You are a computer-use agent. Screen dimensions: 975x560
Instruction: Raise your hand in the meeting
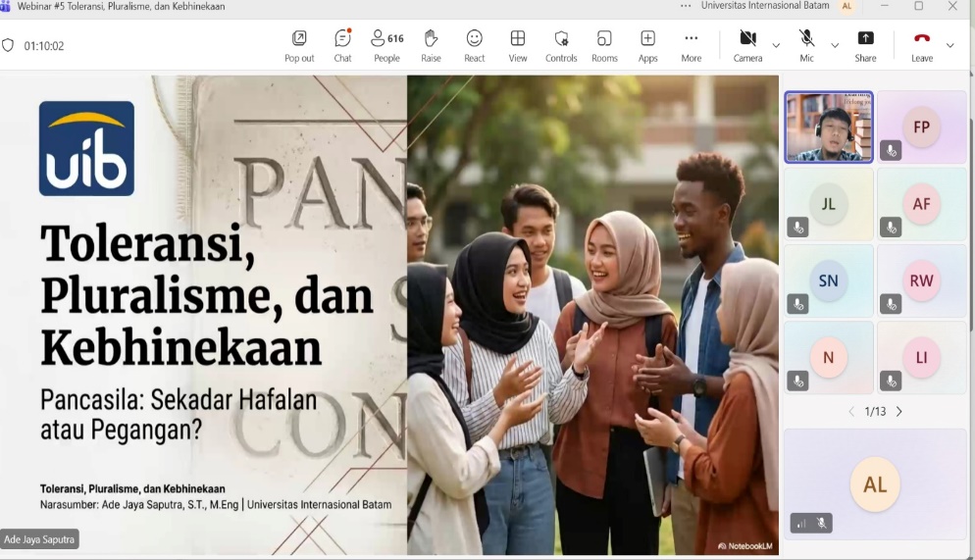pyautogui.click(x=431, y=45)
